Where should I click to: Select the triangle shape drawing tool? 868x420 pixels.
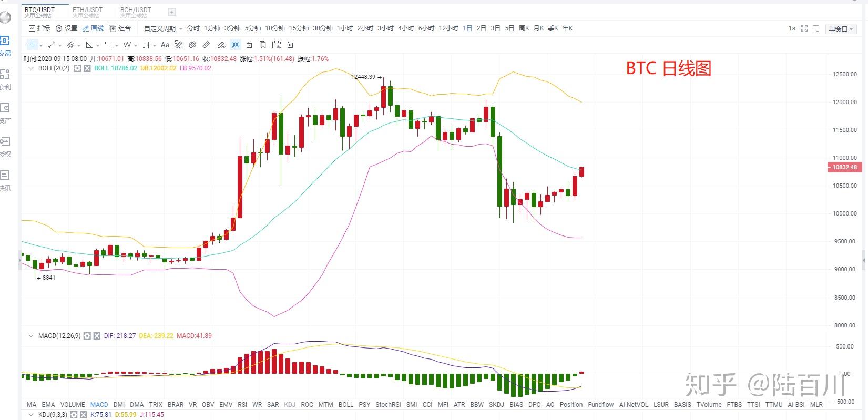coord(89,45)
